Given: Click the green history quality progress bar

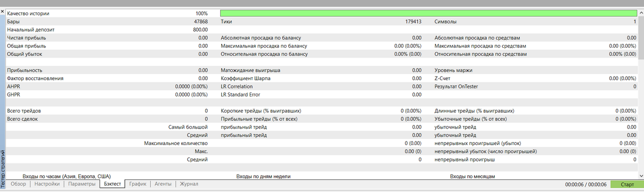Looking at the screenshot, I should [428, 13].
